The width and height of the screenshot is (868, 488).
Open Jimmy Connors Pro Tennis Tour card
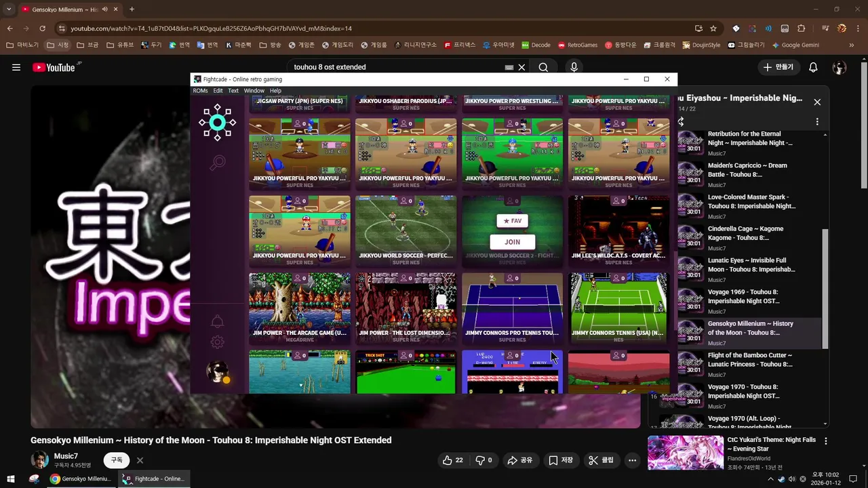[x=512, y=308]
